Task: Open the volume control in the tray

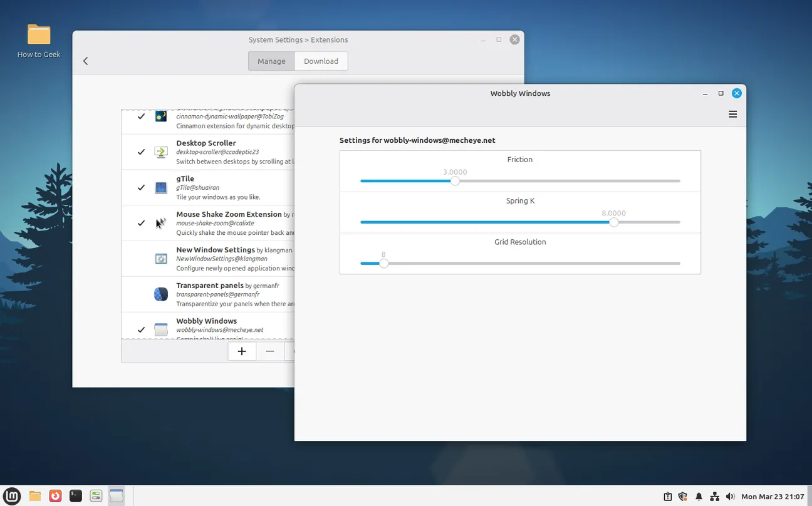Action: click(730, 497)
